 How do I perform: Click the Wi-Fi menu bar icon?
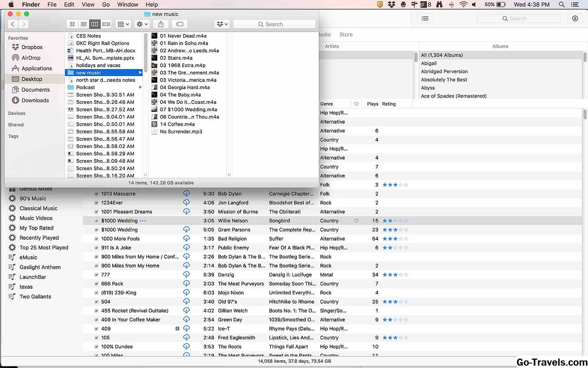pyautogui.click(x=463, y=5)
